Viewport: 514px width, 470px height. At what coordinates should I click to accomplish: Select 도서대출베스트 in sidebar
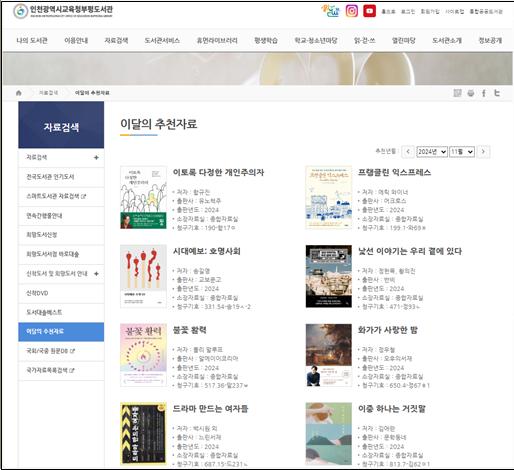[x=61, y=312]
